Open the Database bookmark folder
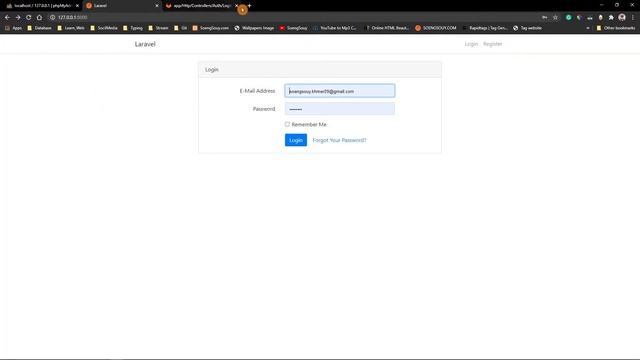This screenshot has width=640, height=360. (40, 28)
